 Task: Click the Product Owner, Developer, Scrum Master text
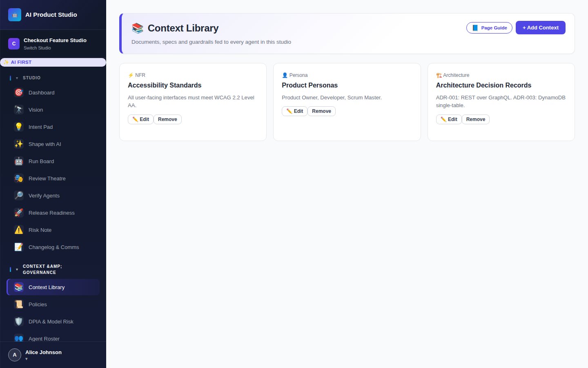[332, 97]
